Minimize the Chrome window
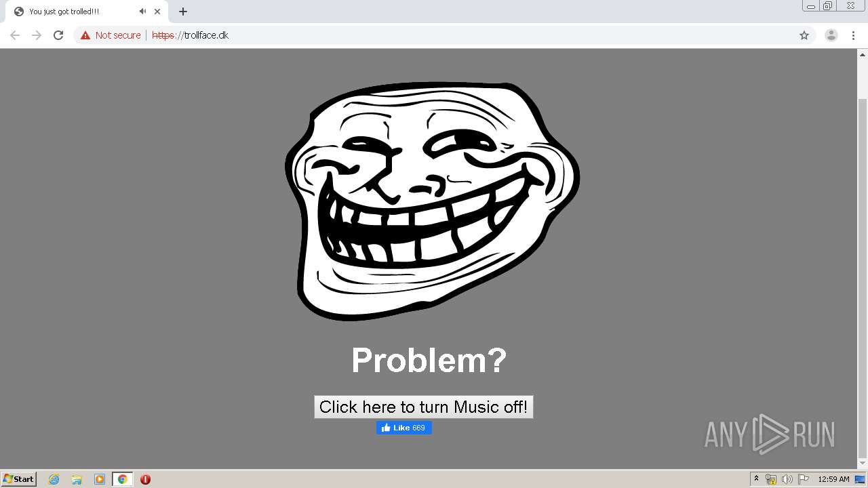Viewport: 868px width, 488px height. [x=810, y=6]
